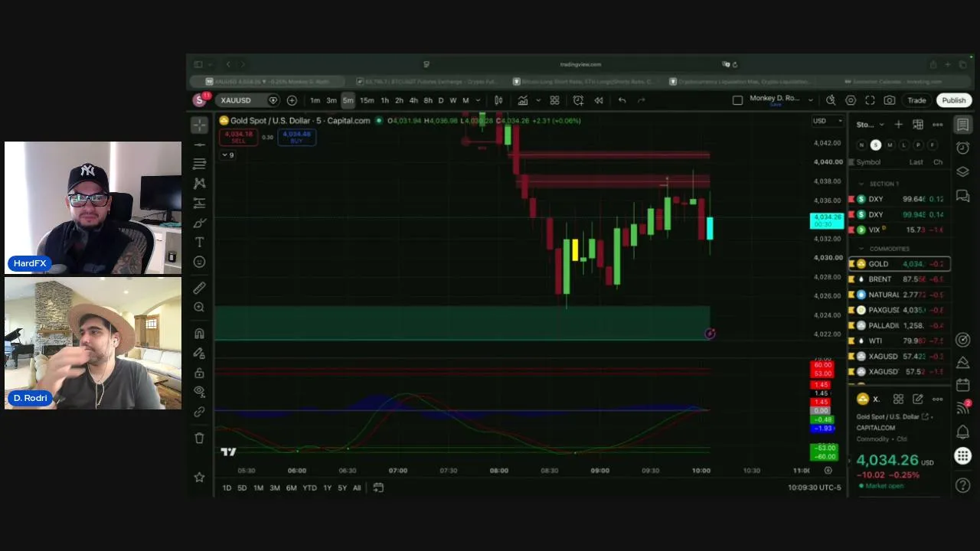Open the indicators menu
Image resolution: width=980 pixels, height=551 pixels.
[x=523, y=100]
